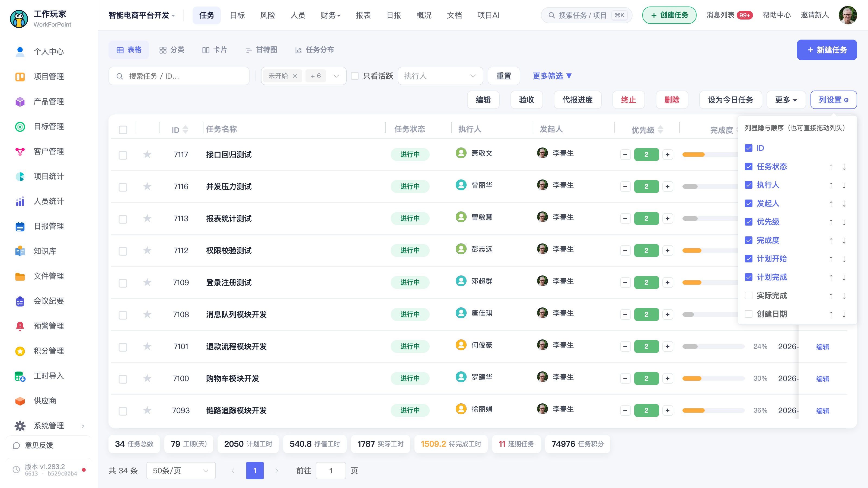Move 任务状态 column down
This screenshot has width=868, height=488.
[x=844, y=167]
